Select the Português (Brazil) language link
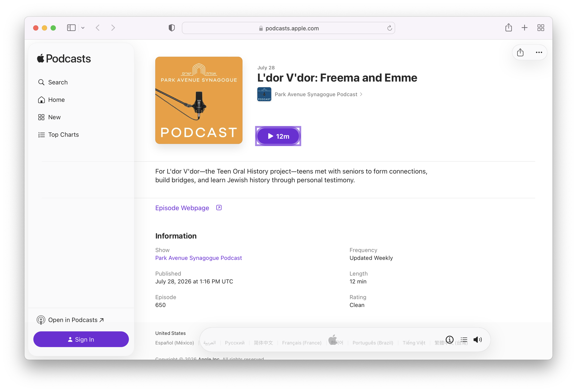Screen dimensions: 577x392 [373, 343]
